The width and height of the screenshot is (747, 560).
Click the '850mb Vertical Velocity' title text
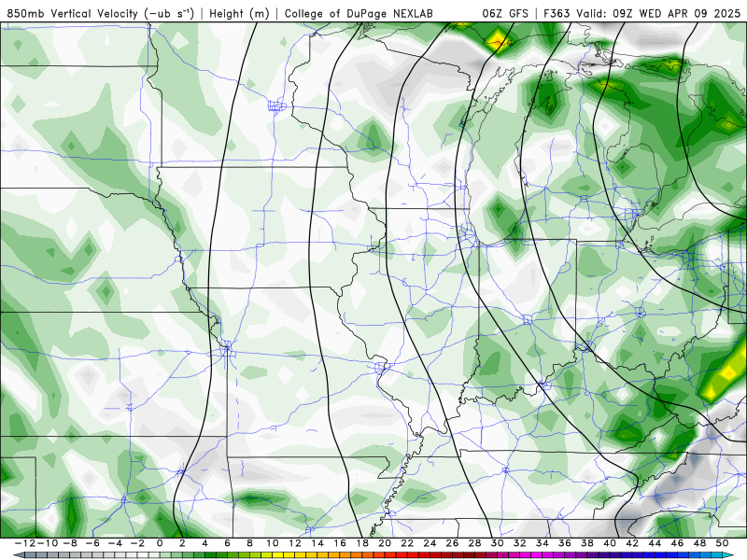[x=73, y=13]
